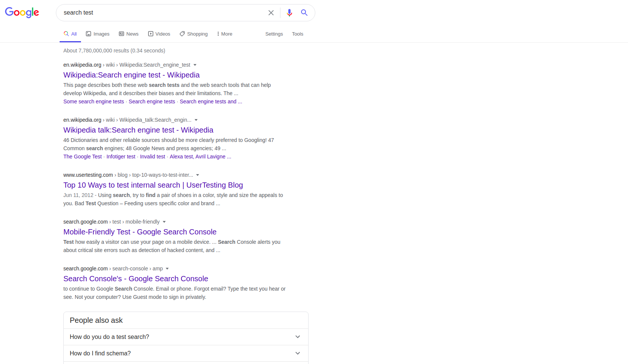The image size is (628, 364).
Task: Click the 'People also ask' heading
Action: (x=96, y=320)
